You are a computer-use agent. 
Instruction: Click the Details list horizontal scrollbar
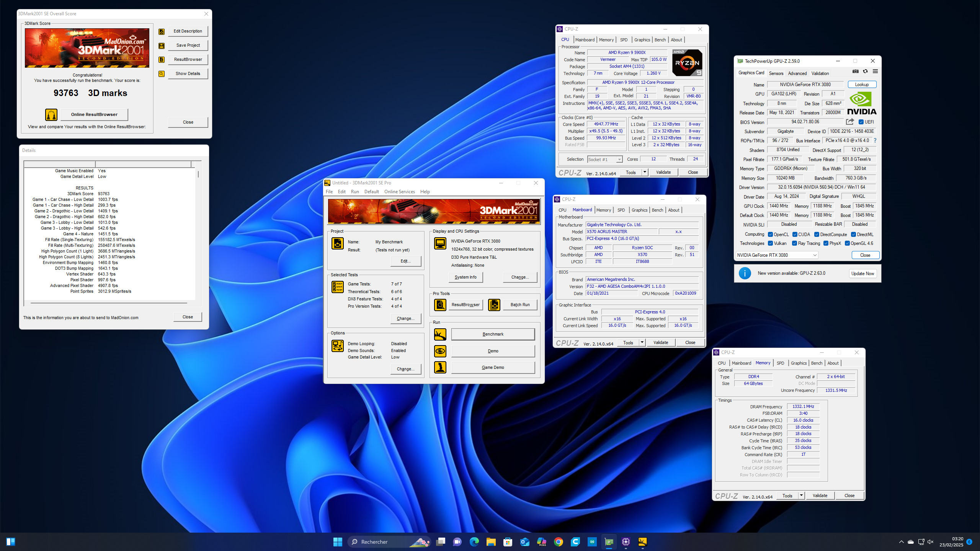(109, 303)
